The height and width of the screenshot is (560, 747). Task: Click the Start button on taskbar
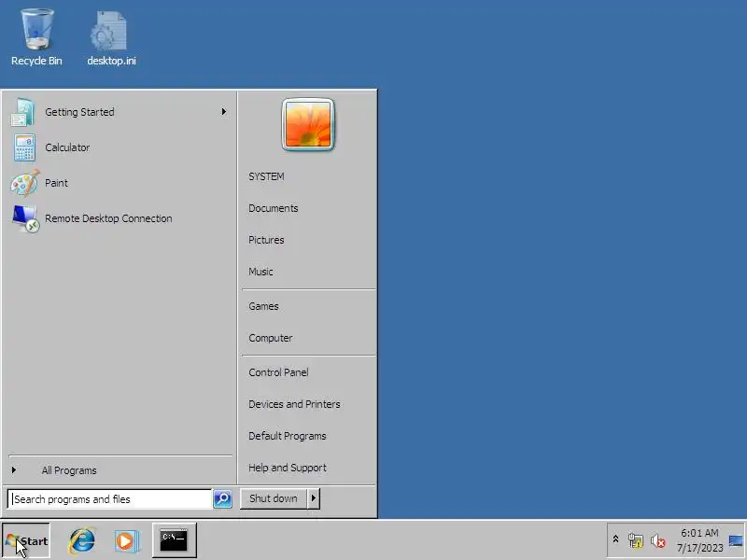[x=26, y=540]
